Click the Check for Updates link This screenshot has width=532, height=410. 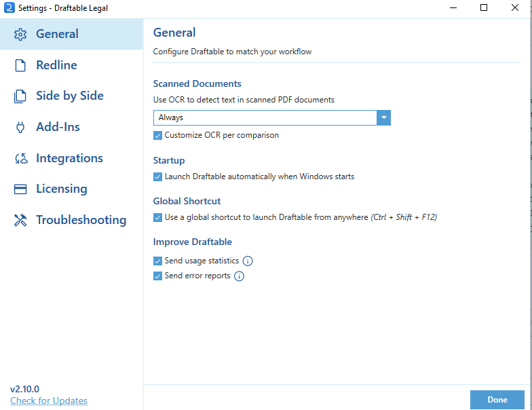(49, 400)
